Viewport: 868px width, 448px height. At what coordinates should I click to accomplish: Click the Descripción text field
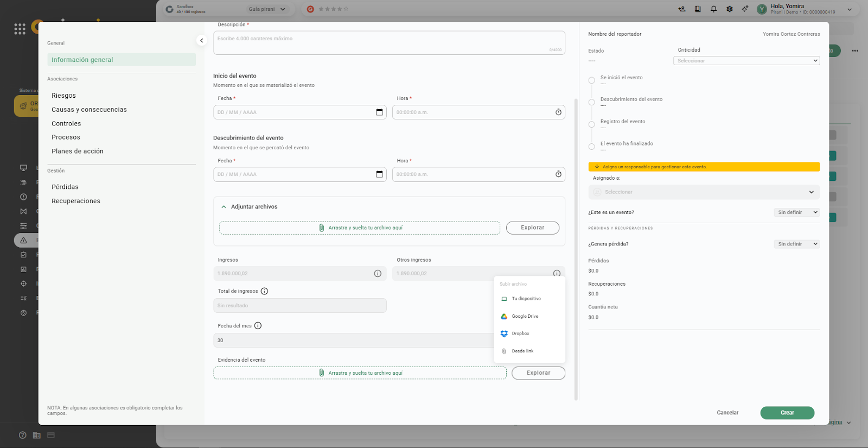tap(388, 43)
